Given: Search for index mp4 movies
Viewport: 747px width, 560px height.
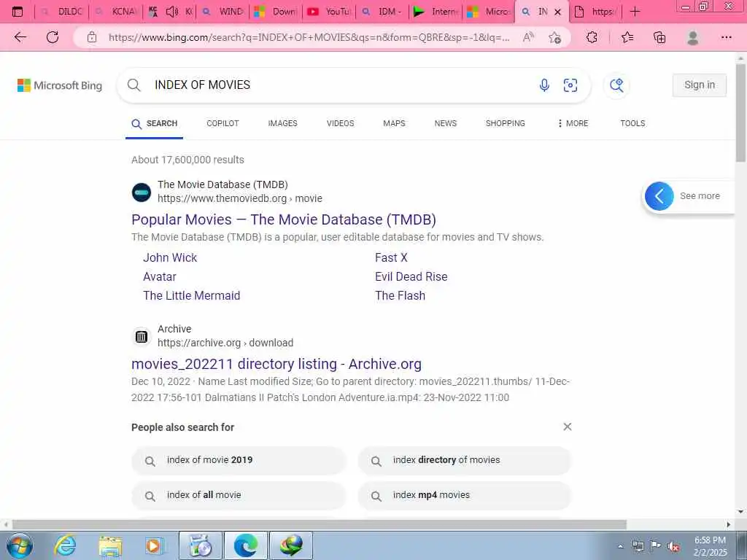Looking at the screenshot, I should (465, 496).
